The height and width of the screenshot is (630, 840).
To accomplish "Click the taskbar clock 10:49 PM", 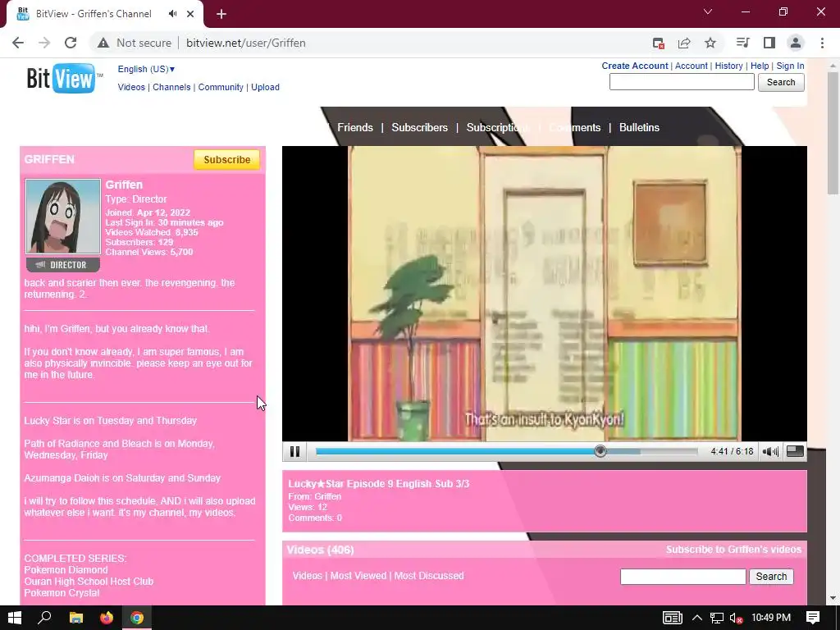I will [x=771, y=618].
